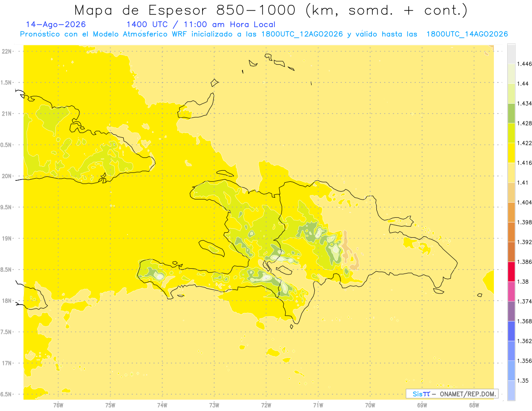
Task: Select the date text '14-Ago-2026'
Action: pos(56,24)
